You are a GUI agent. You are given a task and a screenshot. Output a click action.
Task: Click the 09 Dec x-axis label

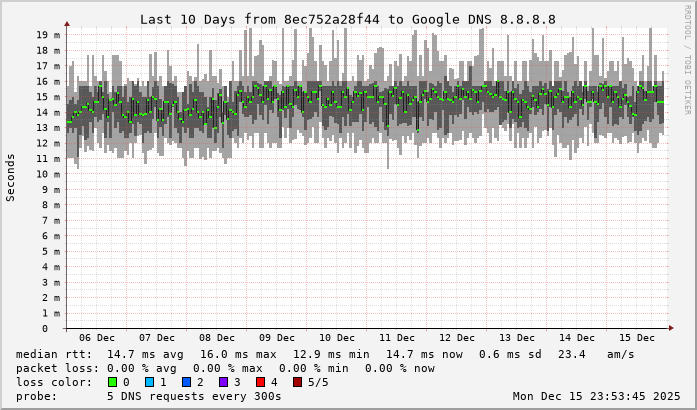[277, 338]
